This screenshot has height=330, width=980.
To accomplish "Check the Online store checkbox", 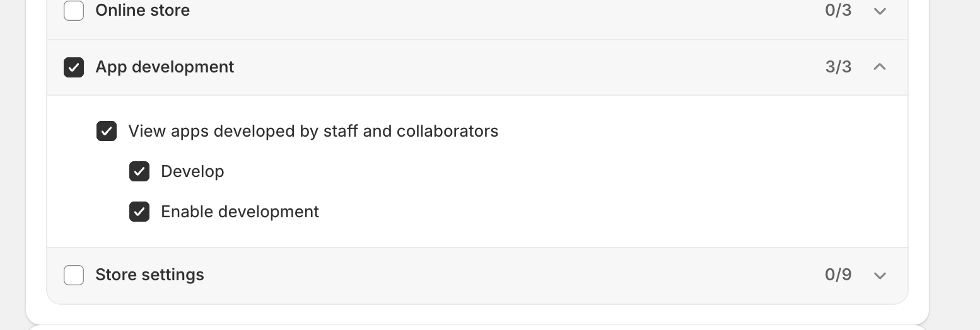I will click(x=74, y=11).
